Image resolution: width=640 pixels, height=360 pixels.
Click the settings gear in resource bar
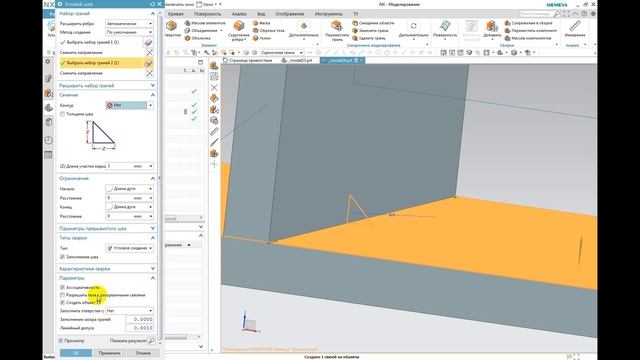[48, 62]
